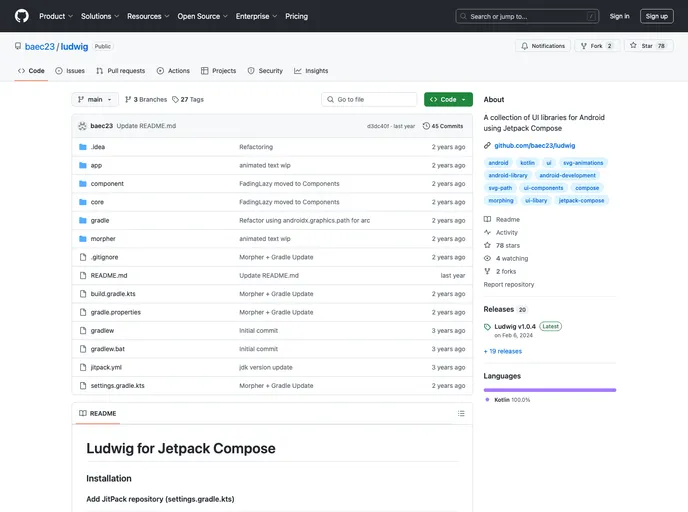Switch to the Issues tab
688x512 pixels.
pos(70,71)
